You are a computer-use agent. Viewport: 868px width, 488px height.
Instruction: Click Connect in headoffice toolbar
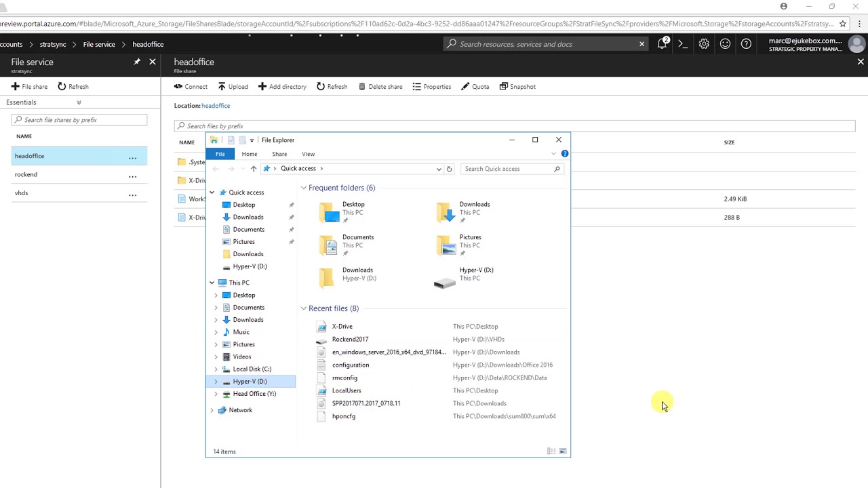[191, 87]
